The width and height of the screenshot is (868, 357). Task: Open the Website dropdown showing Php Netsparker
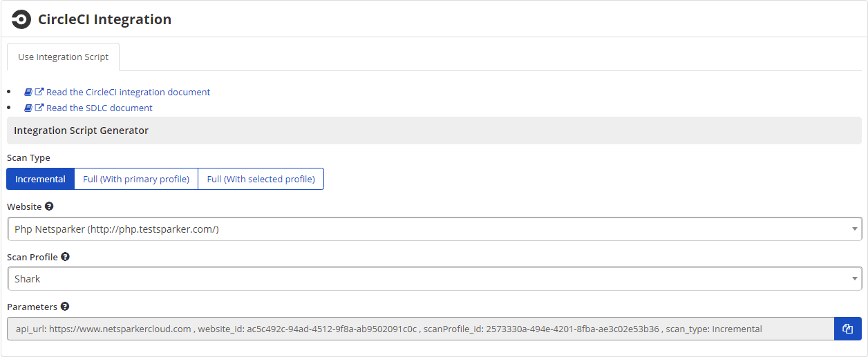(434, 229)
